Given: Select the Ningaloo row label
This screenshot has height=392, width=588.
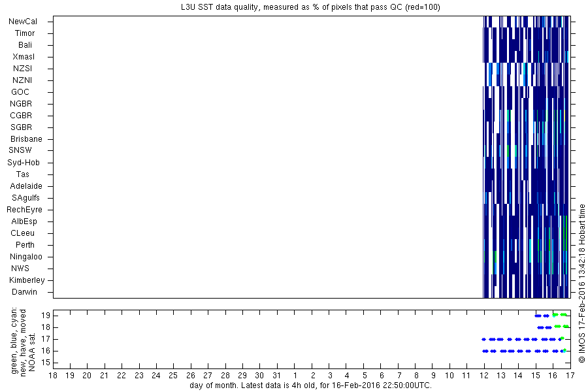Looking at the screenshot, I should (26, 257).
